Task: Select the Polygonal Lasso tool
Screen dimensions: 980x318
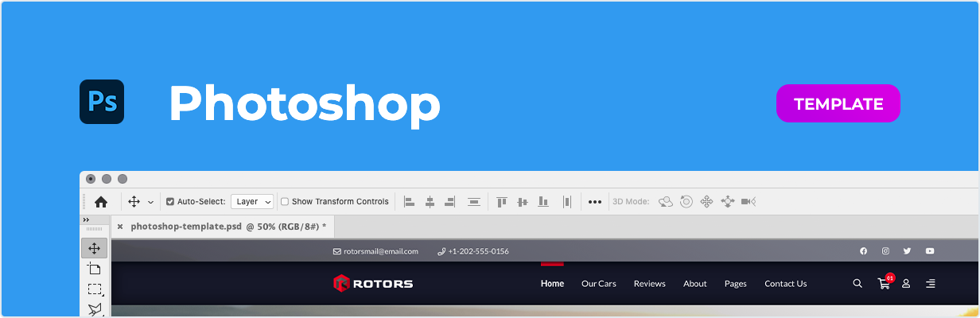Action: pyautogui.click(x=95, y=309)
